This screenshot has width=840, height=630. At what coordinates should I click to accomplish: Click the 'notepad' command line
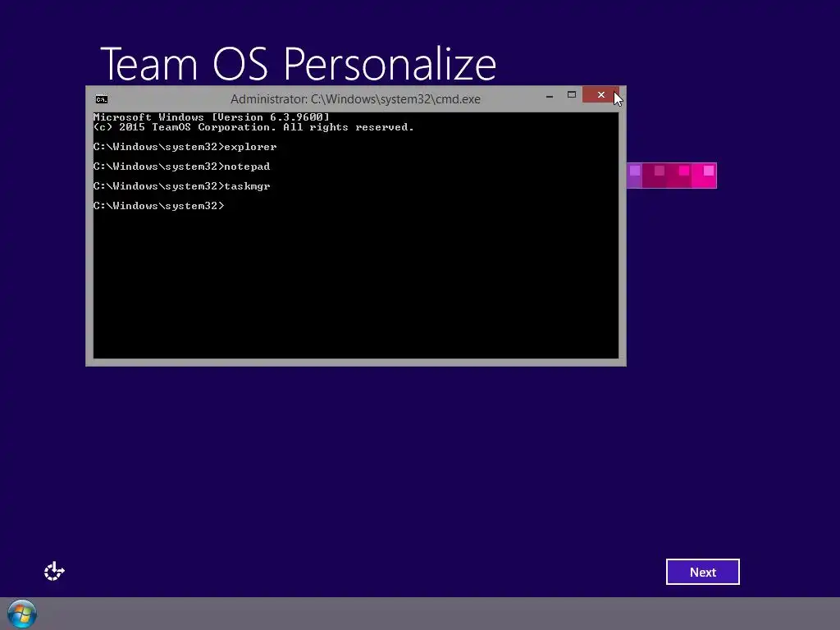[x=181, y=167]
